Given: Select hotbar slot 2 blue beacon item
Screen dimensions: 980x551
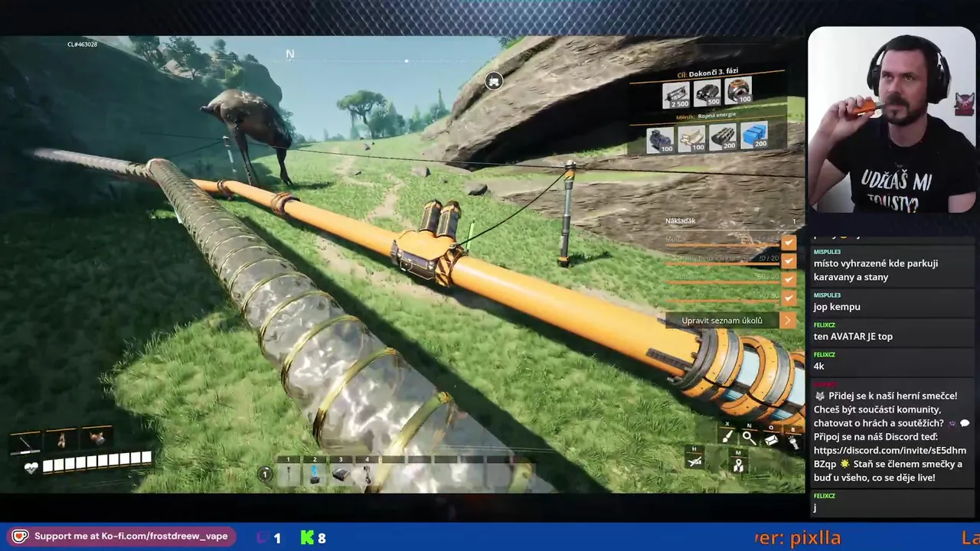Looking at the screenshot, I should click(x=315, y=474).
